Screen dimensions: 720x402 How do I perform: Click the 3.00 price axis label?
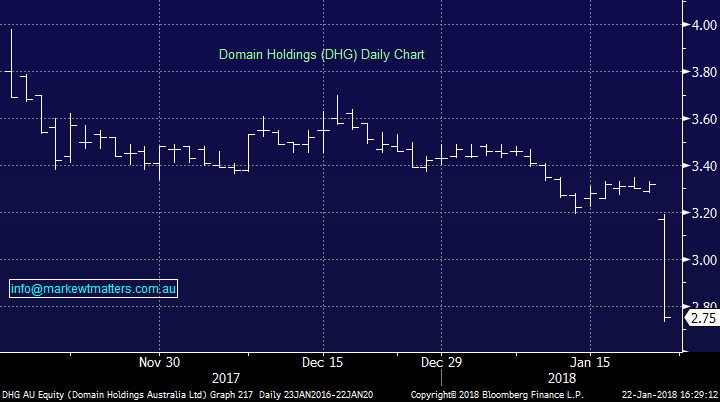coord(704,260)
